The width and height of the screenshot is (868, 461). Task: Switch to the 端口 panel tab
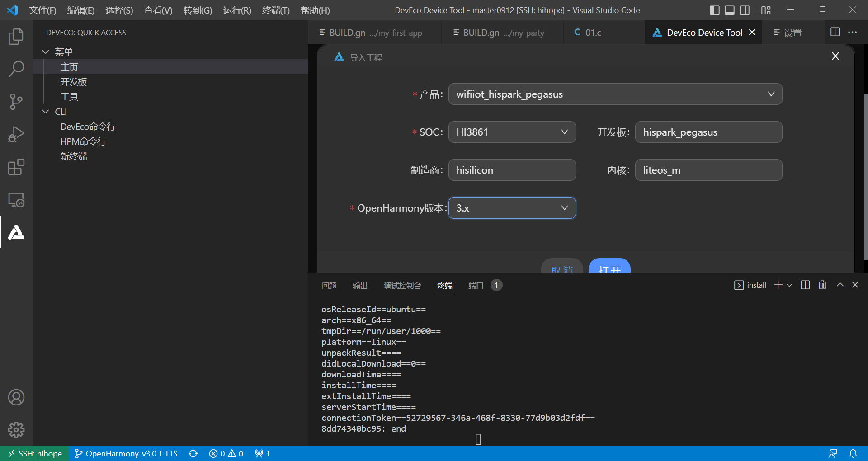click(476, 286)
